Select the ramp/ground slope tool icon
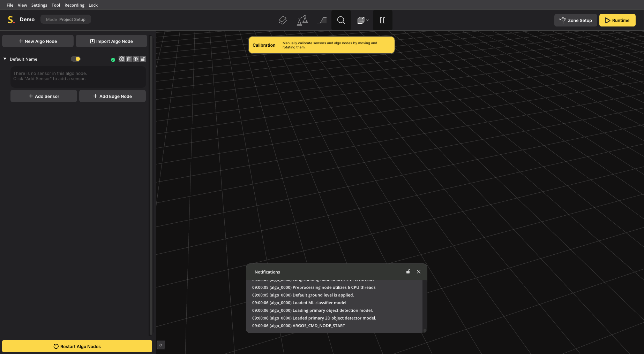This screenshot has height=354, width=644. pyautogui.click(x=322, y=20)
